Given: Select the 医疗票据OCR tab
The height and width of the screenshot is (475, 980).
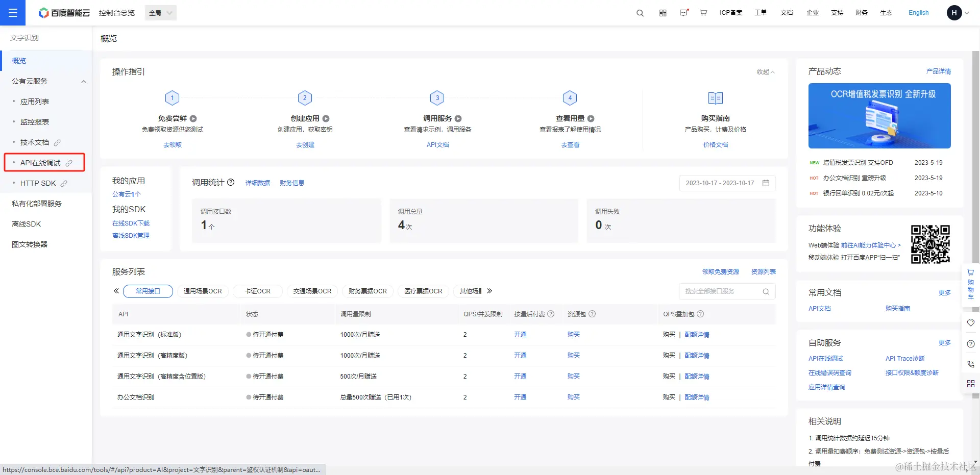Looking at the screenshot, I should point(423,291).
